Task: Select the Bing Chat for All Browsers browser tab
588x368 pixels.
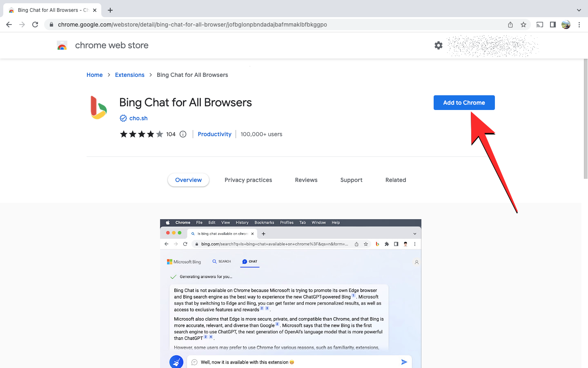Action: point(52,10)
